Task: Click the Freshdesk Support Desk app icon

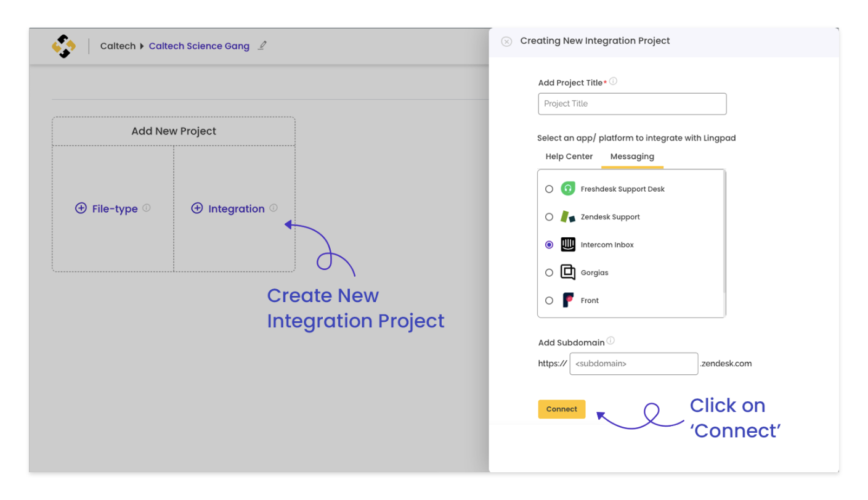Action: click(x=567, y=189)
